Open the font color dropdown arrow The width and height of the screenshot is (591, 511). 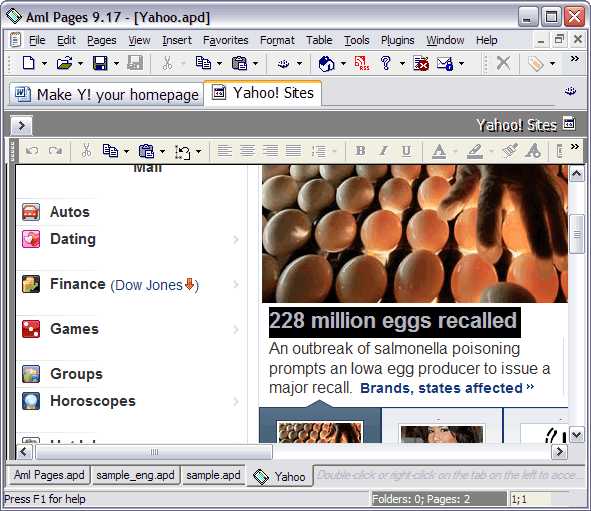pos(455,151)
